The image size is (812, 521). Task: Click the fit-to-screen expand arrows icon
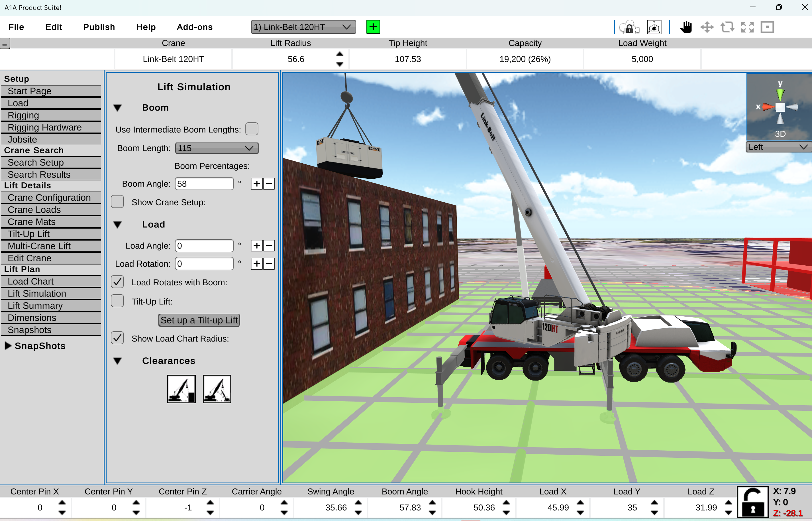[x=747, y=27]
